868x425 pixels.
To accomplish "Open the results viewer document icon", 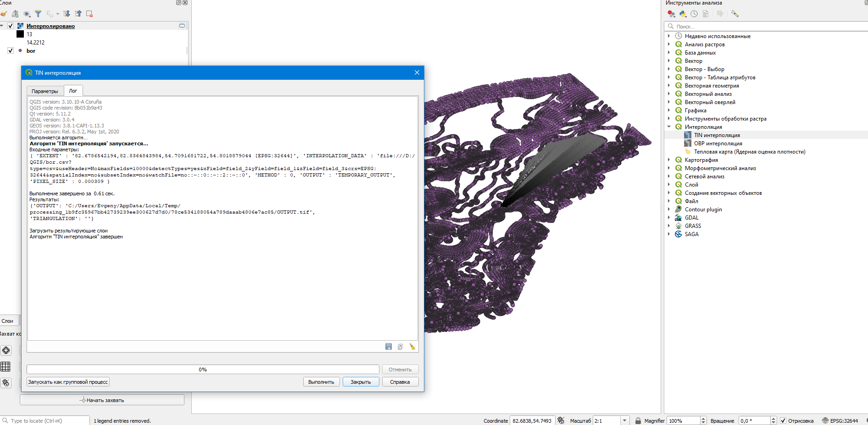I will click(x=706, y=14).
